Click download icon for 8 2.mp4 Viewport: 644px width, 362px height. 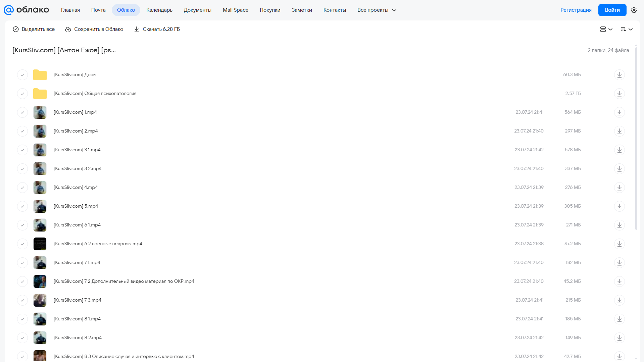tap(619, 338)
